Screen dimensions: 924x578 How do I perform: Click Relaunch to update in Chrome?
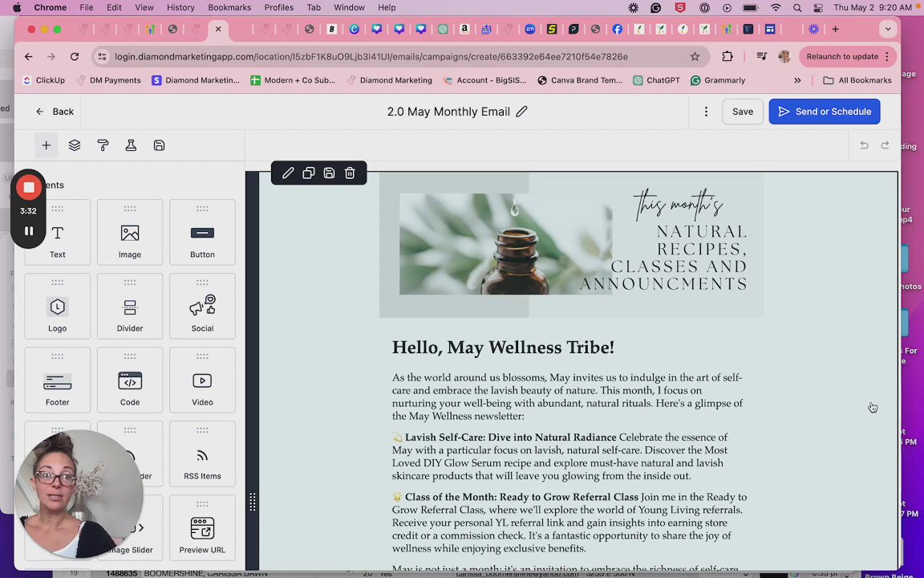[842, 57]
